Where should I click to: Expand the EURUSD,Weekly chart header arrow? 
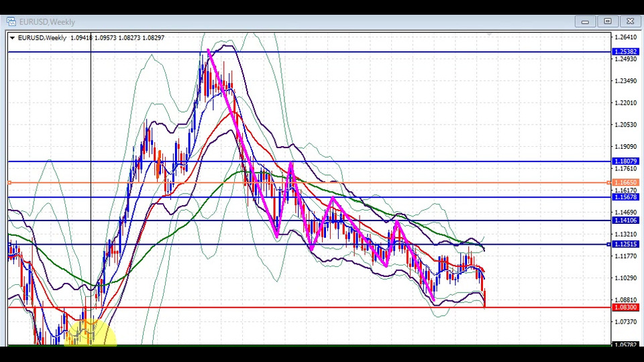(12, 38)
